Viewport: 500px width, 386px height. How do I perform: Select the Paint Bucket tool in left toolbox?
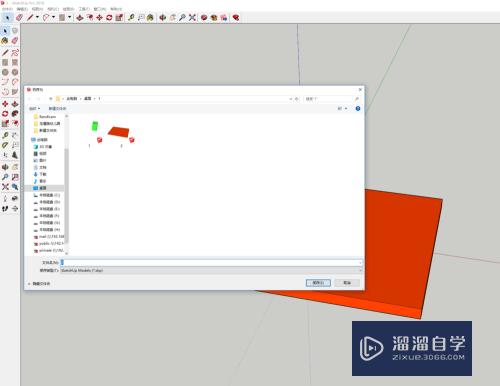point(5,40)
